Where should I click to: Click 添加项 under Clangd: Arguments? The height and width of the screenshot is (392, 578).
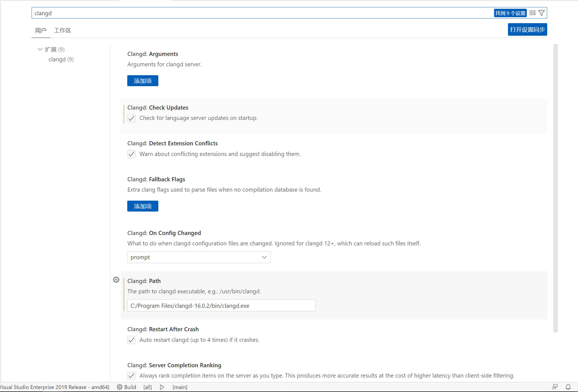[143, 81]
